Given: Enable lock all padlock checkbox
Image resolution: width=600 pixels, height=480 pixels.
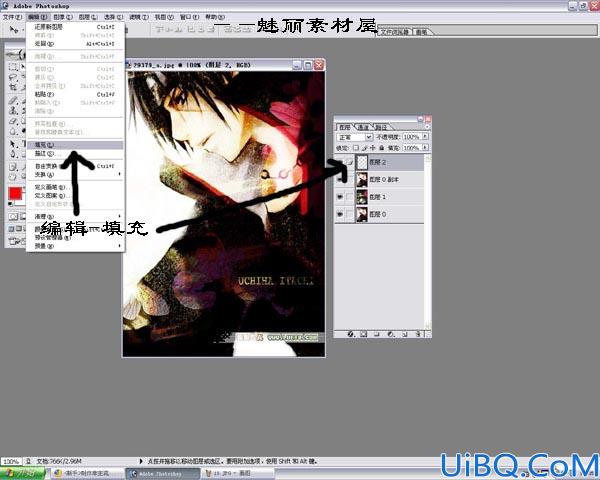Looking at the screenshot, I should click(382, 148).
